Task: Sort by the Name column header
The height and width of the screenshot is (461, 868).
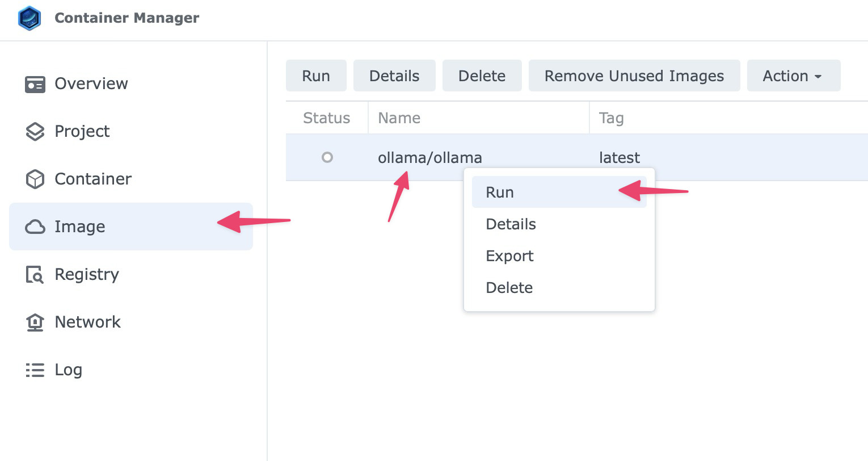Action: 399,118
